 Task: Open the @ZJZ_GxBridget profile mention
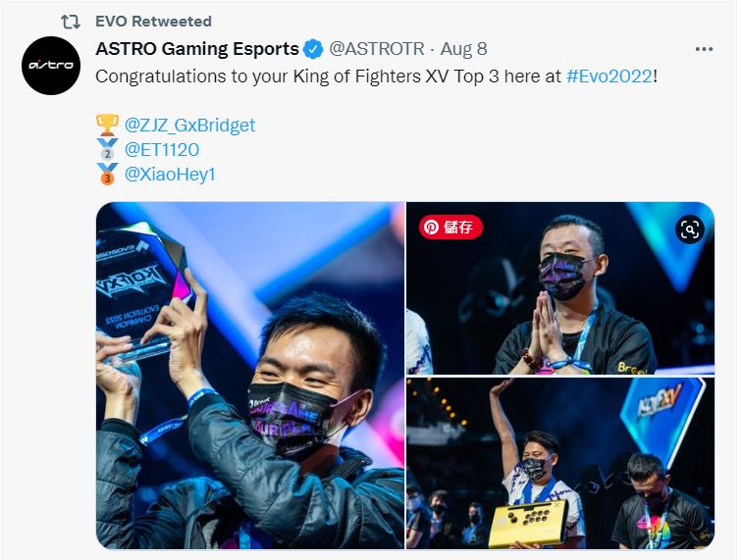click(x=189, y=126)
